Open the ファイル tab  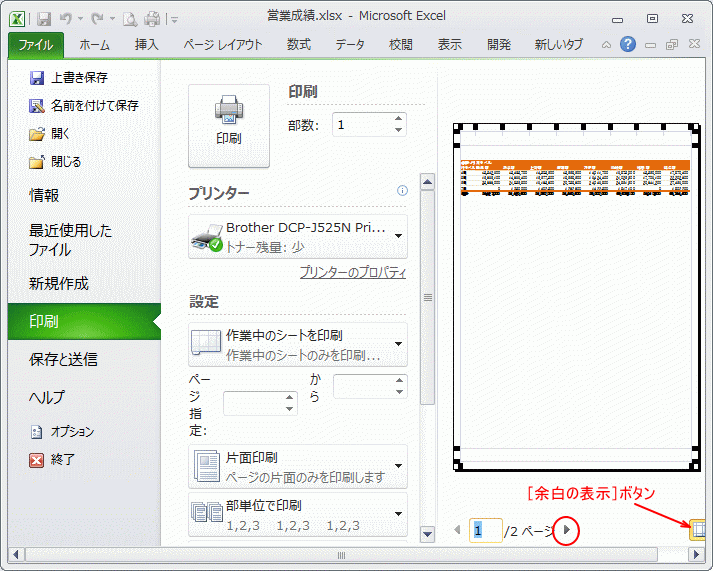[36, 45]
